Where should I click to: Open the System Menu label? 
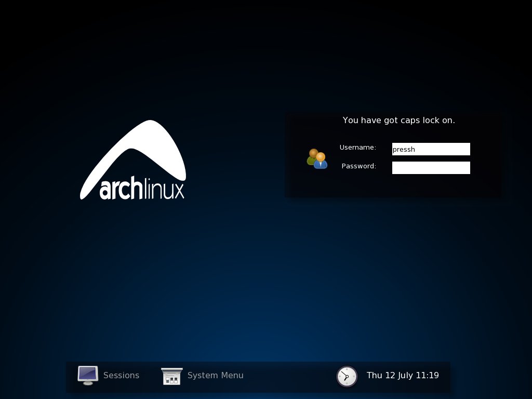click(x=215, y=375)
